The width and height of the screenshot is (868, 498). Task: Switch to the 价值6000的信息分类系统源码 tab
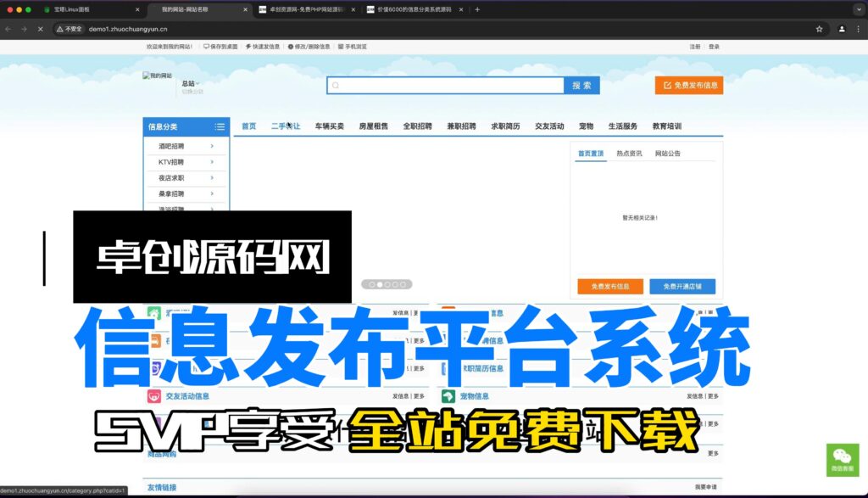(414, 9)
